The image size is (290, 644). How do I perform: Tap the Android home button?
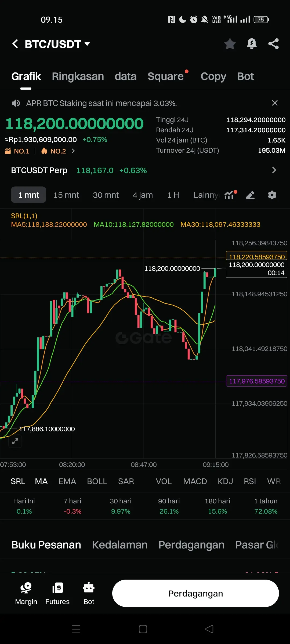click(143, 629)
